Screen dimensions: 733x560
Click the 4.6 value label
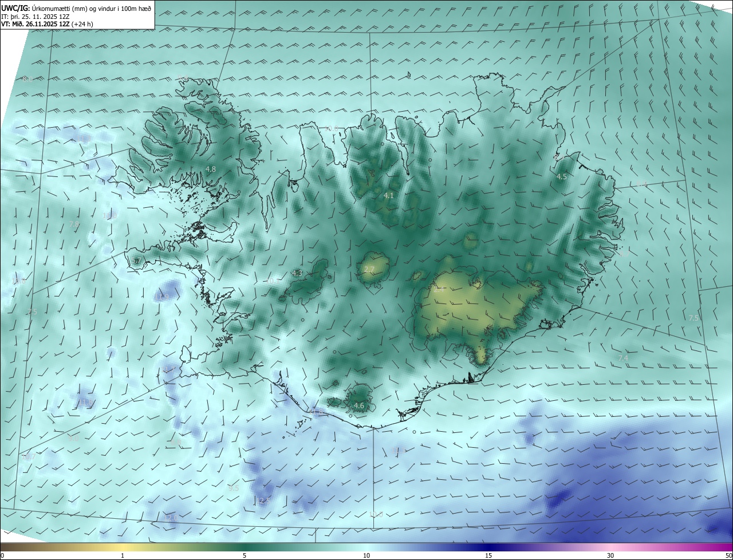359,406
